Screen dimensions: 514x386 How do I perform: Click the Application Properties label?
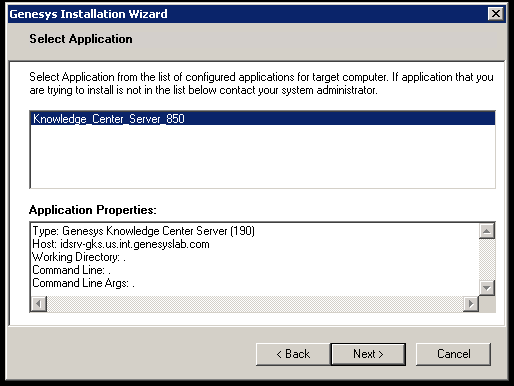[93, 210]
